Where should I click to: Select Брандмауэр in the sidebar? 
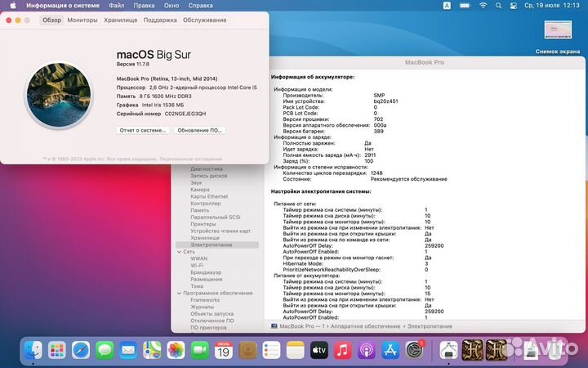206,272
